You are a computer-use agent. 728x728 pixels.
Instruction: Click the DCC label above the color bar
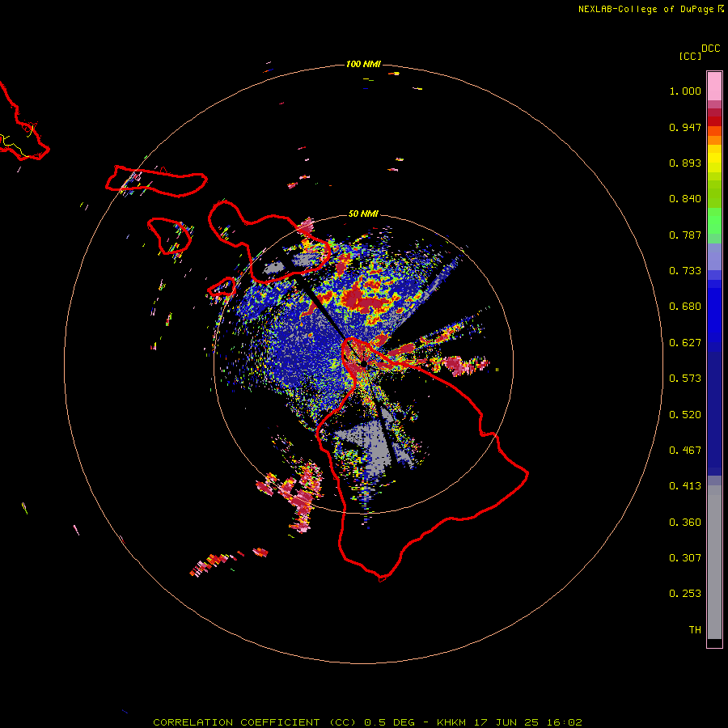711,49
